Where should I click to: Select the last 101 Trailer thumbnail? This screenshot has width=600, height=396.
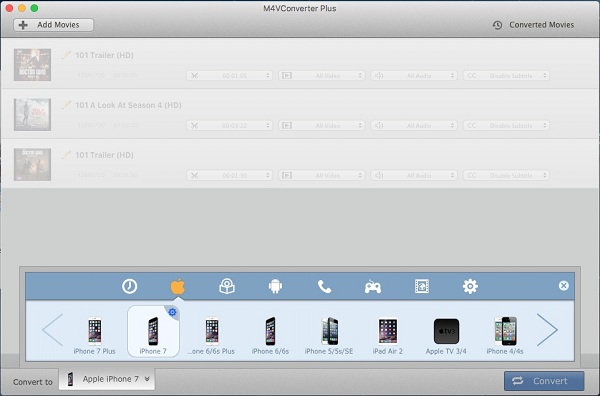[33, 165]
